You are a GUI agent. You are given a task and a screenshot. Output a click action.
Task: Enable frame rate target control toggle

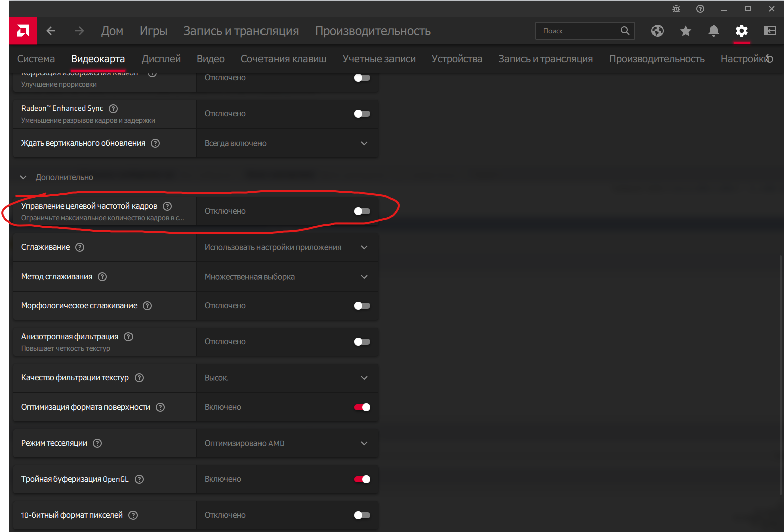click(x=362, y=211)
